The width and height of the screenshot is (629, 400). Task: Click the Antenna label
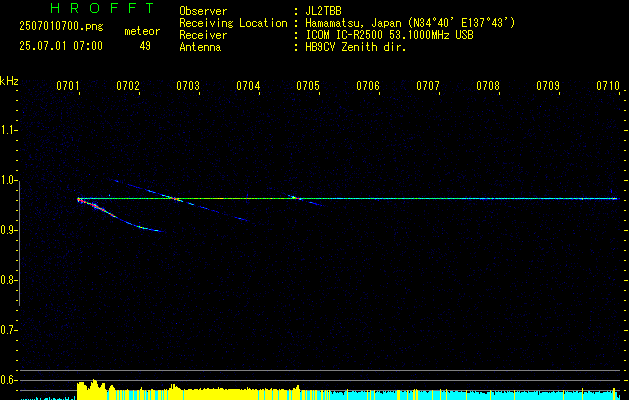[200, 47]
